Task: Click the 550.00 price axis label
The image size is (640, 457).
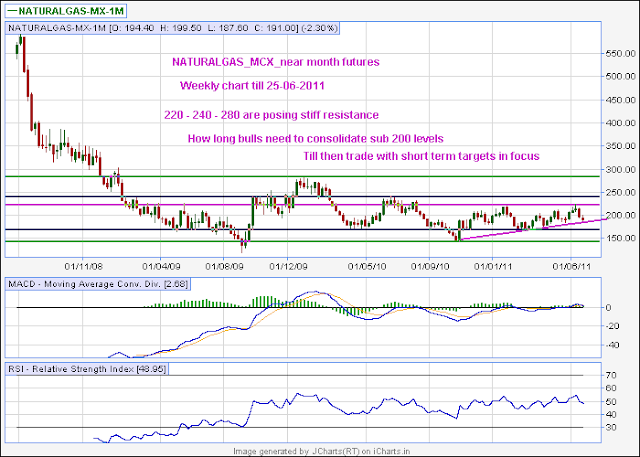Action: 621,53
